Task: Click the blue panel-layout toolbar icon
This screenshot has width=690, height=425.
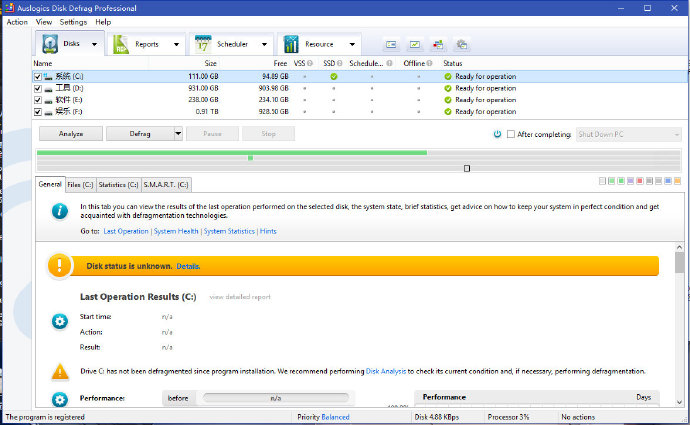Action: [x=391, y=44]
